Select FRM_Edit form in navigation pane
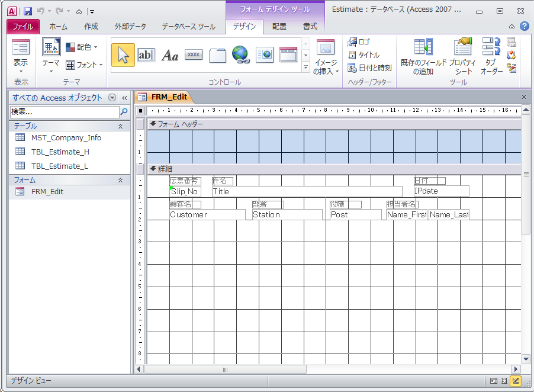This screenshot has height=392, width=534. point(69,192)
